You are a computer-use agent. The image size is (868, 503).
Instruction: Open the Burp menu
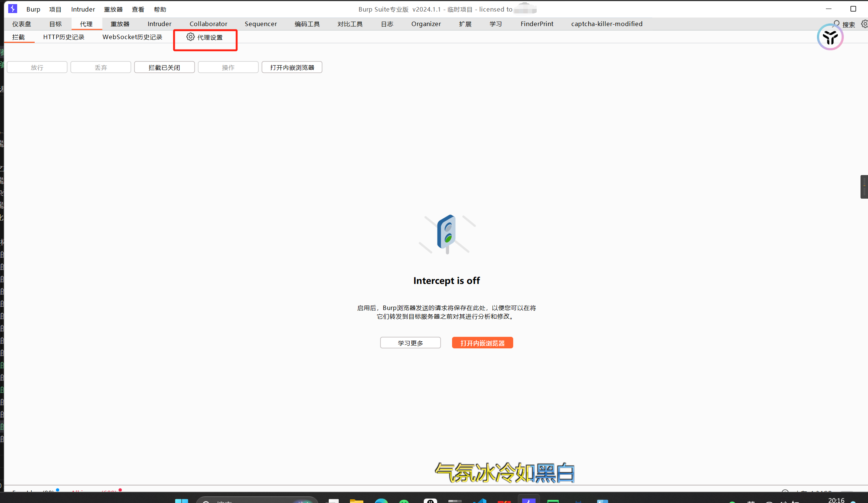pos(33,9)
